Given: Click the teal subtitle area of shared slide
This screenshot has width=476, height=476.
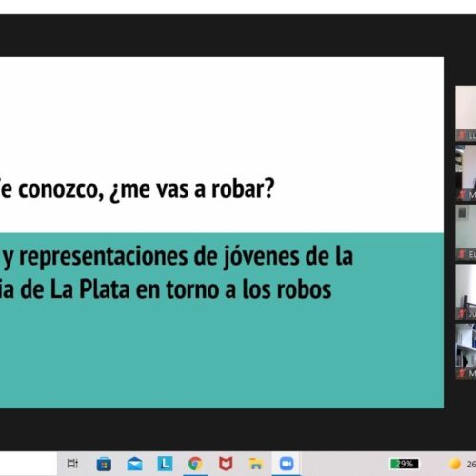Looking at the screenshot, I should [x=222, y=321].
